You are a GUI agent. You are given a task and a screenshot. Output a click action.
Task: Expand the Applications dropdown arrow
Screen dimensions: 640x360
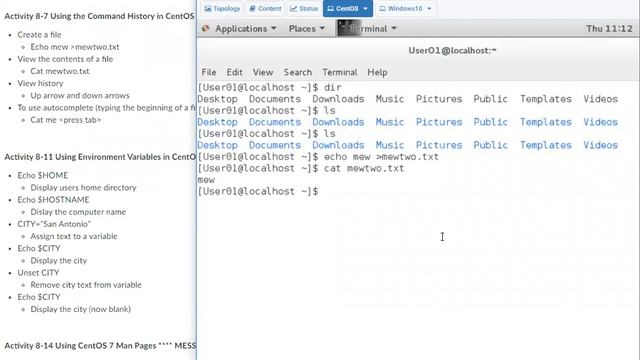tap(273, 29)
